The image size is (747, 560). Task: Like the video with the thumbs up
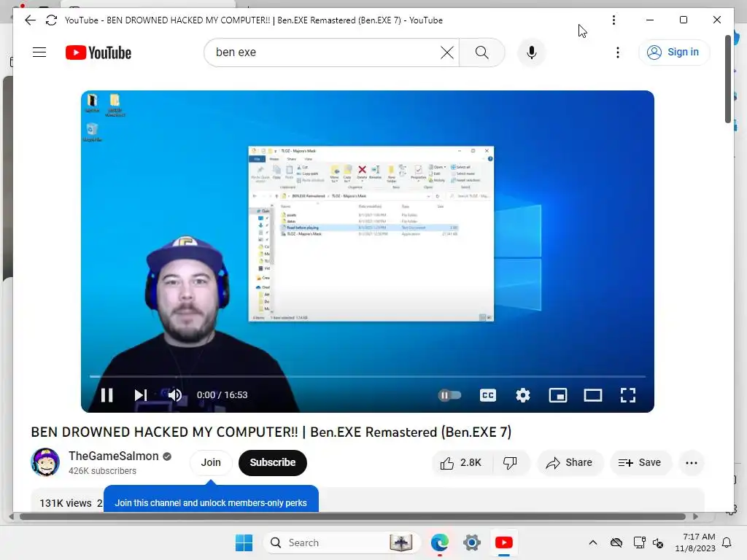(460, 463)
